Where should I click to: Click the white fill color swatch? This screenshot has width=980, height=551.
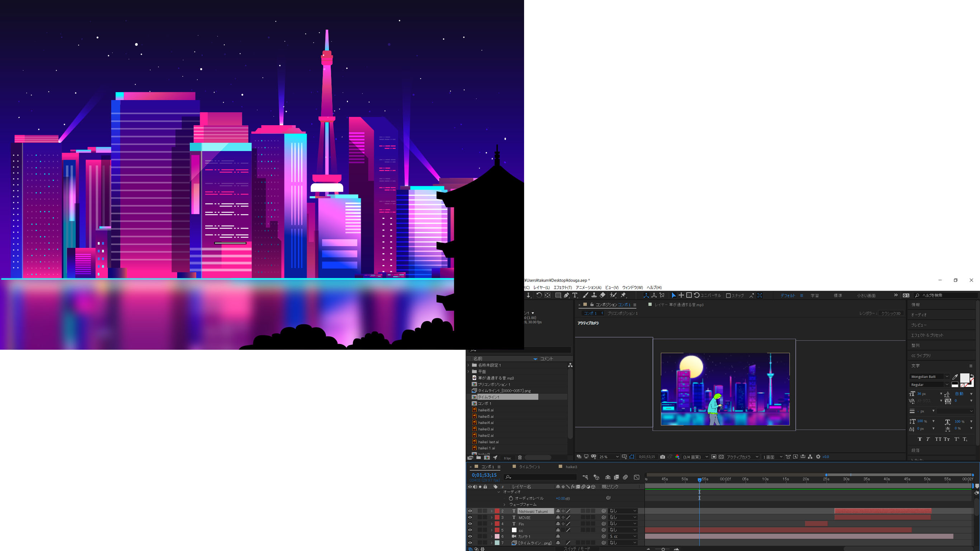point(965,378)
